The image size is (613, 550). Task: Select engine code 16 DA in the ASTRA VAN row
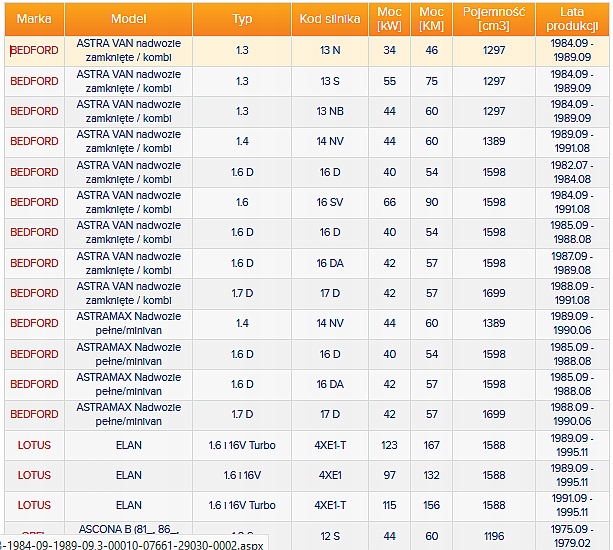[330, 263]
